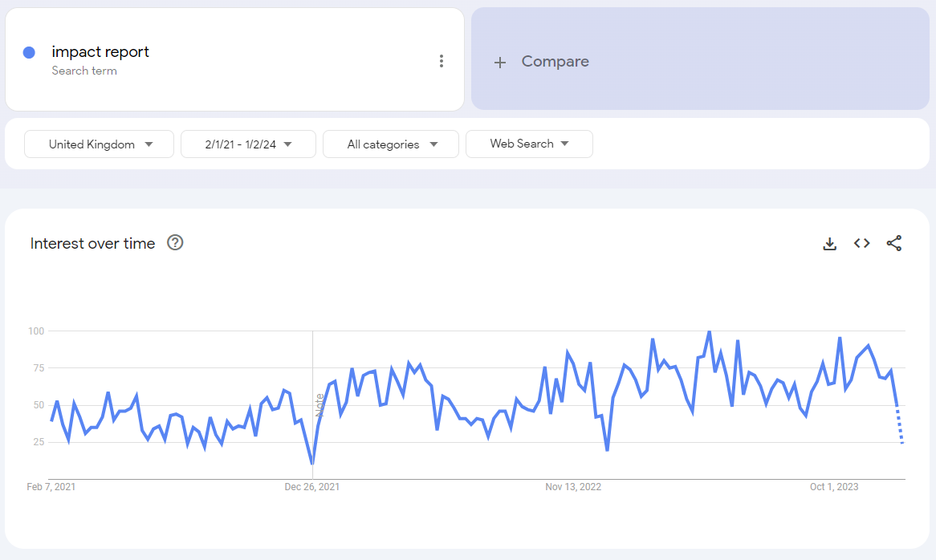Screen dimensions: 936x560
Task: Click the 75 value on the y-axis
Action: tap(39, 368)
